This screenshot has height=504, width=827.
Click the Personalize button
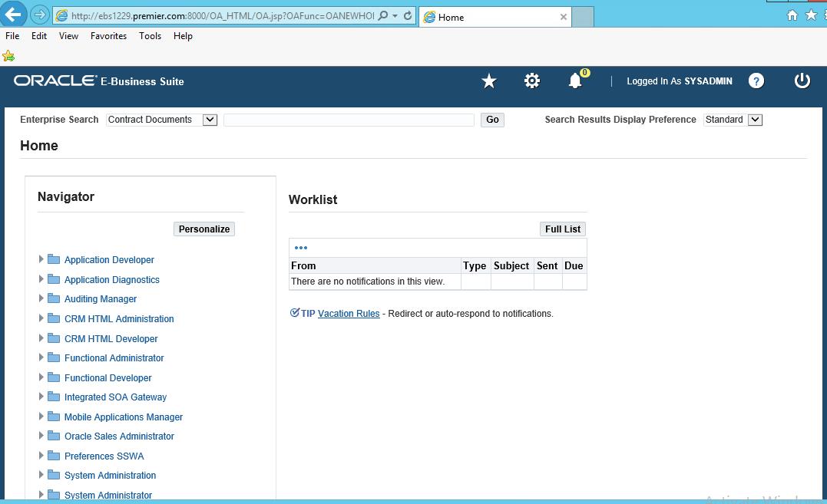[x=204, y=229]
